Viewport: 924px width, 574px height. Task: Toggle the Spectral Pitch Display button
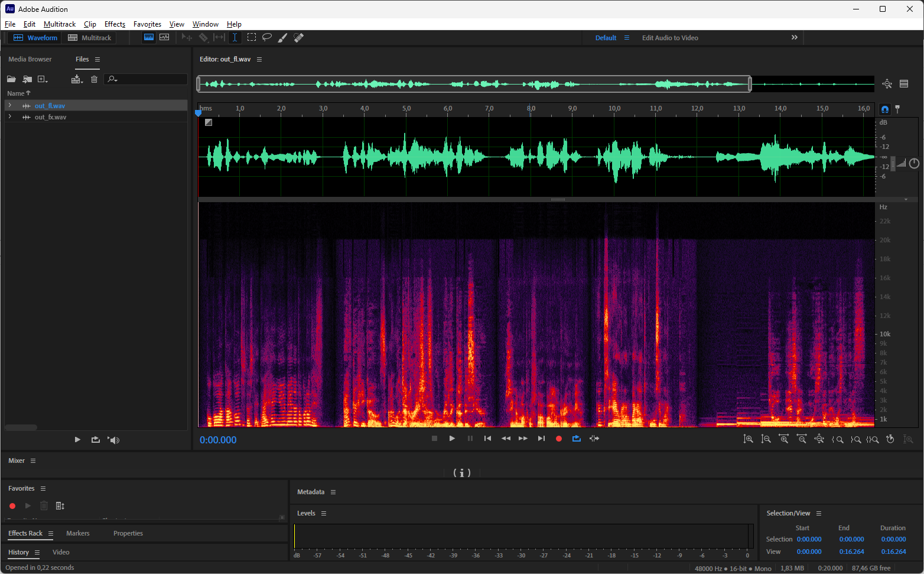[164, 37]
